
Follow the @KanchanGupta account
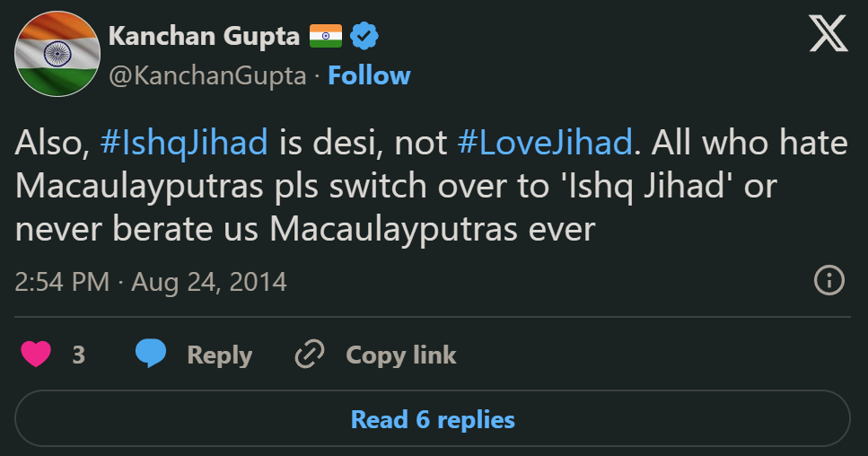coord(369,75)
